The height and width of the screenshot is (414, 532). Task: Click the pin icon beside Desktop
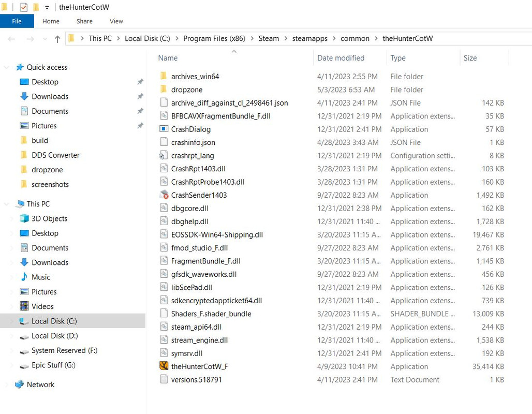tap(140, 82)
